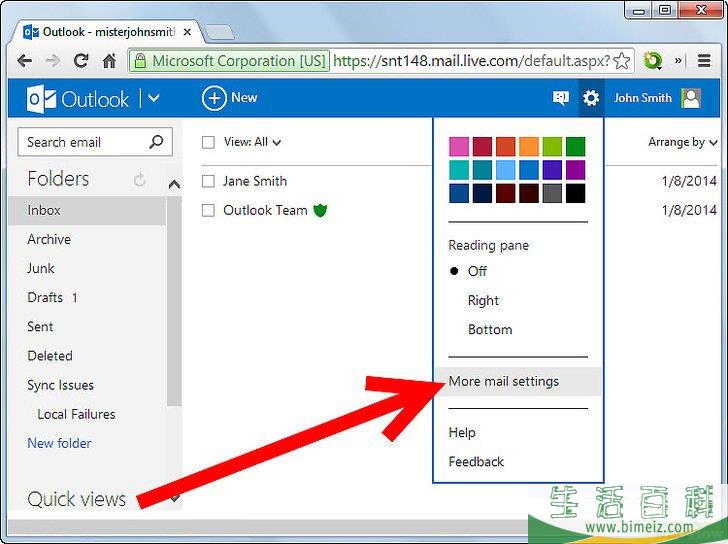This screenshot has width=728, height=544.
Task: Choose Feedback in settings menu
Action: click(476, 462)
